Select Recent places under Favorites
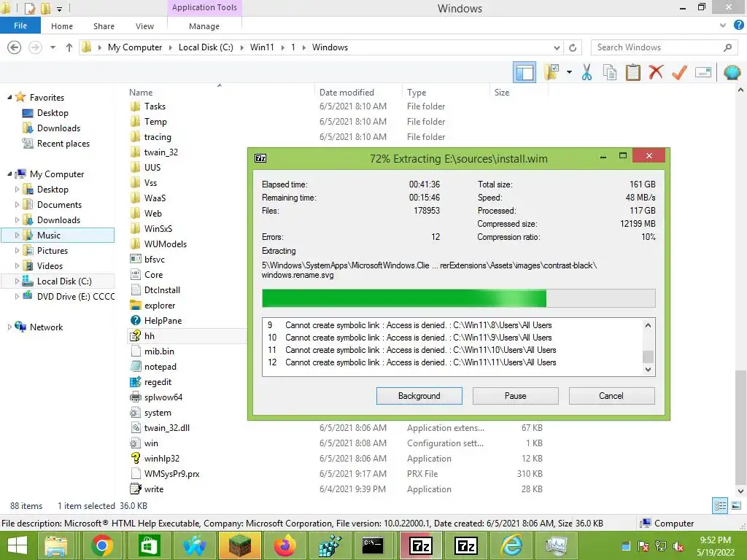The height and width of the screenshot is (560, 747). [63, 144]
